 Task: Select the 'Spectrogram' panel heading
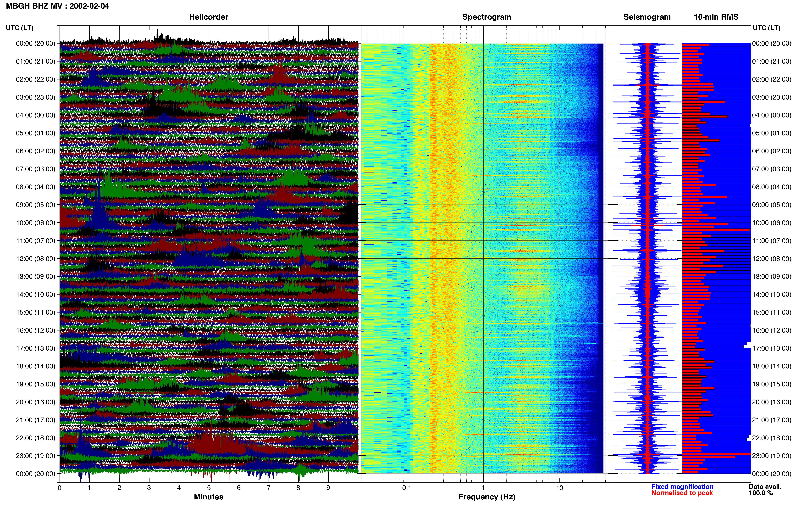pos(487,17)
